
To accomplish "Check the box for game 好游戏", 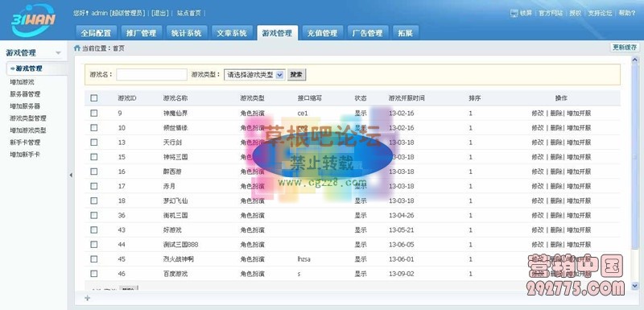I will click(94, 229).
